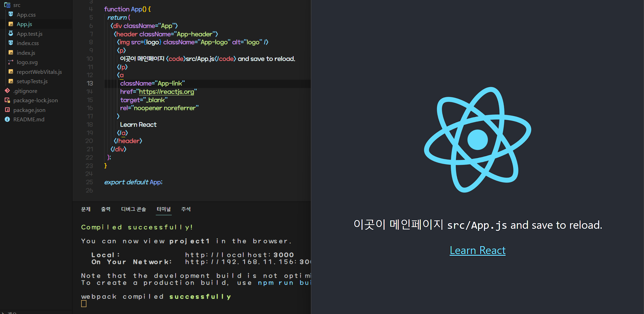This screenshot has width=644, height=314.
Task: Click the index.css file icon
Action: (x=11, y=43)
